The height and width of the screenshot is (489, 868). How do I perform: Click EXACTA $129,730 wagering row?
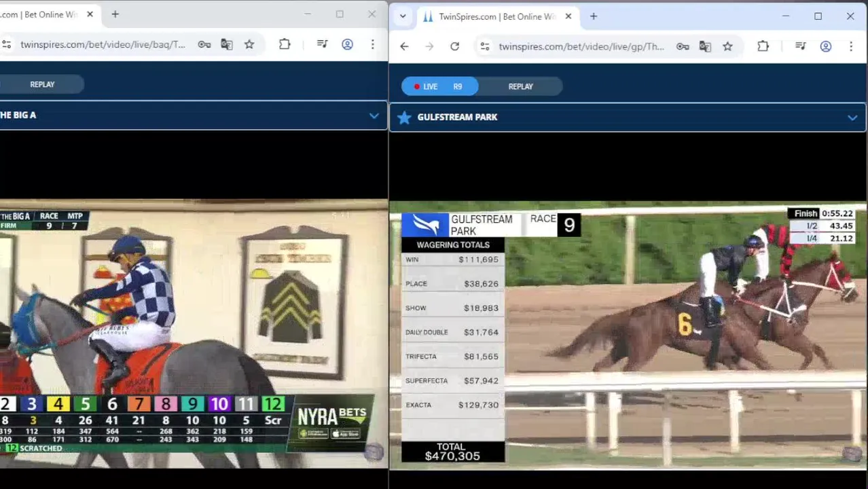point(452,405)
